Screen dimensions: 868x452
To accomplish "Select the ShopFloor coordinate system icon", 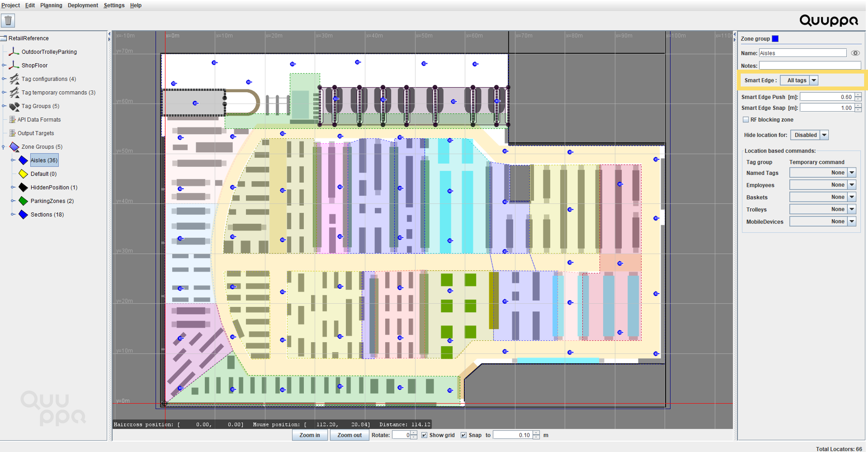I will click(x=14, y=65).
